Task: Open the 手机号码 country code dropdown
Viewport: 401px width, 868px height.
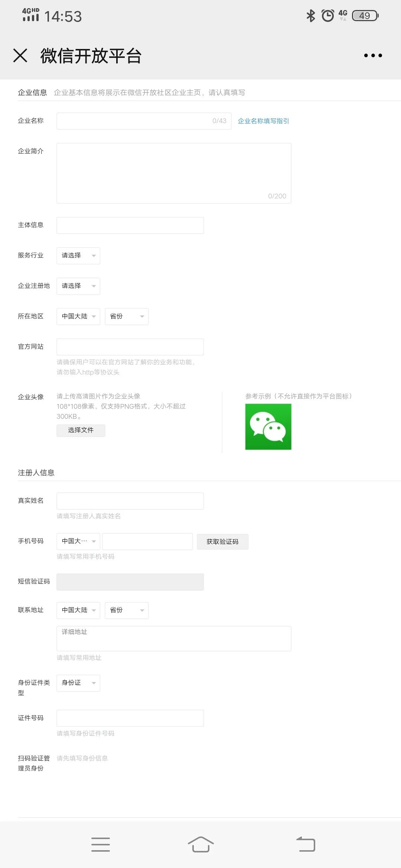Action: coord(78,541)
